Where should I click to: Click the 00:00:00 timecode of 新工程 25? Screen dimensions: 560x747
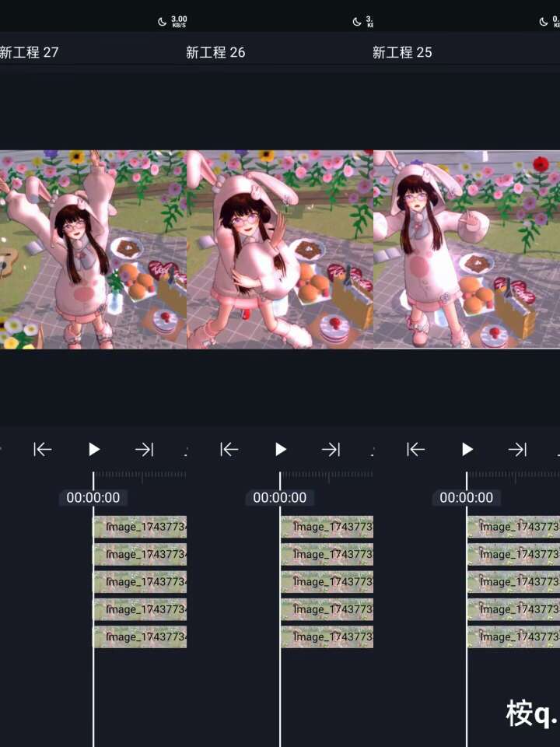(466, 498)
